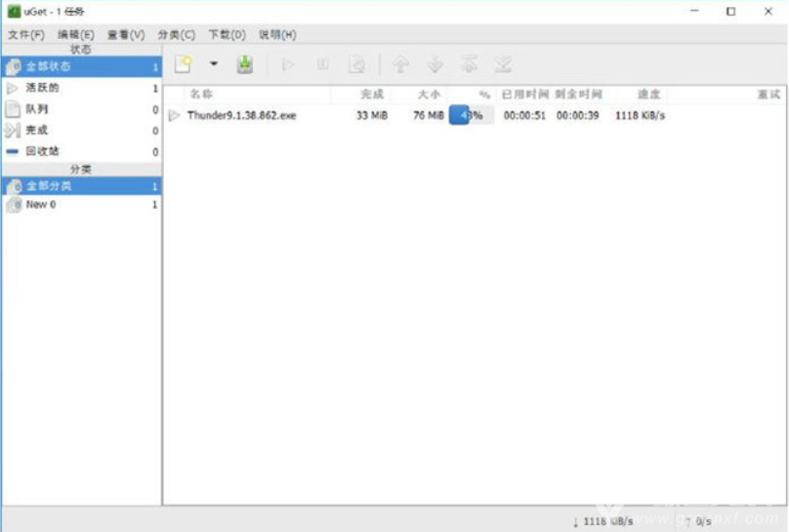Click the move to top icon

click(469, 64)
